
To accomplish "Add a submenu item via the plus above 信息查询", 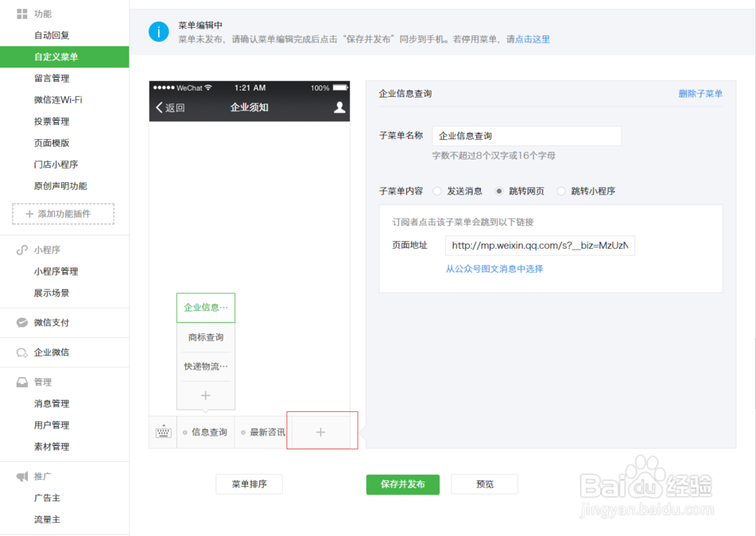I will tap(206, 395).
